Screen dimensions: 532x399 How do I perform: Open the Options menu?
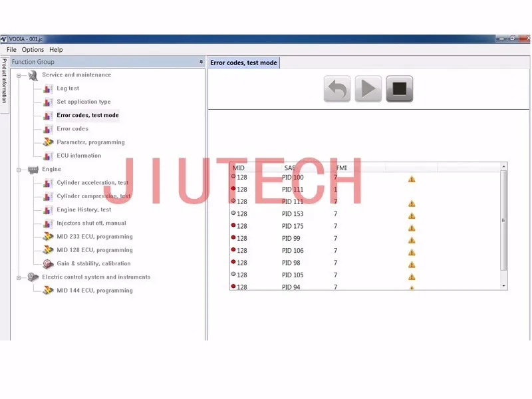(x=33, y=49)
